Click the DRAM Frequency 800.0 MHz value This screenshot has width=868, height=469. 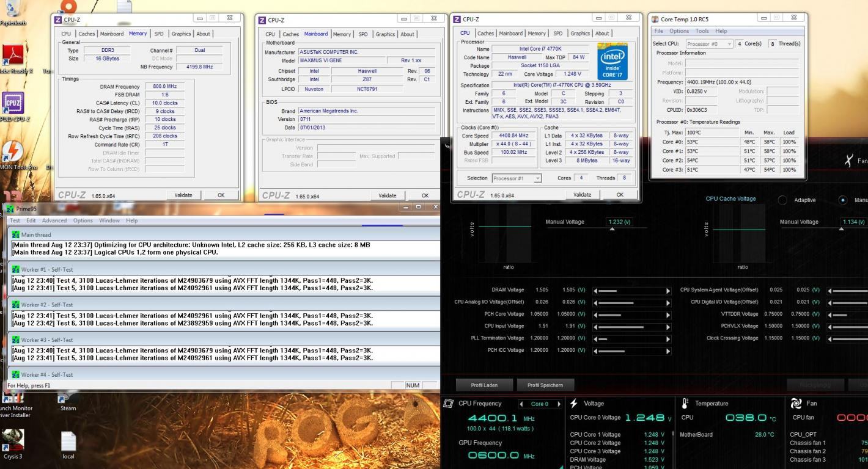point(164,87)
